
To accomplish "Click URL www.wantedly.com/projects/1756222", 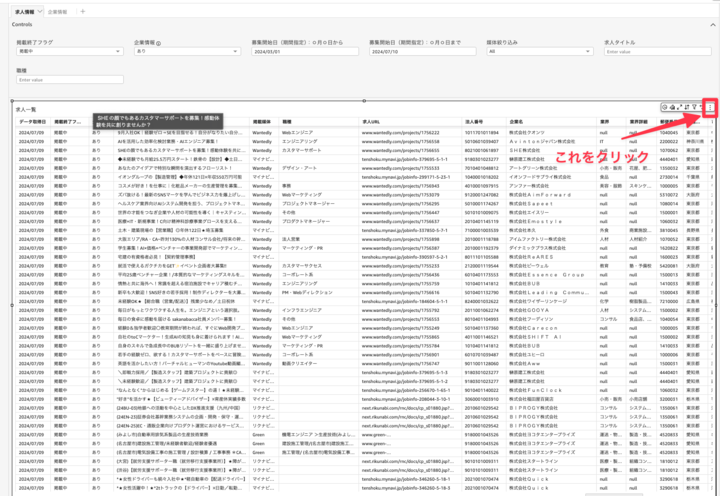I will (400, 133).
